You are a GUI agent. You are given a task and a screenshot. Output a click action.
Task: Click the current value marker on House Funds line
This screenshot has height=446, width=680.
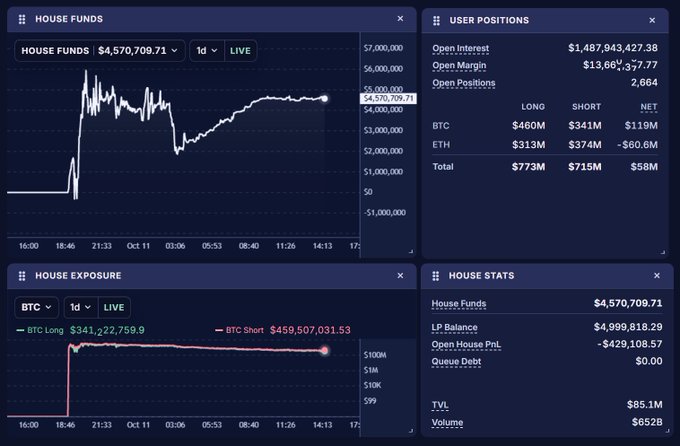pyautogui.click(x=324, y=98)
